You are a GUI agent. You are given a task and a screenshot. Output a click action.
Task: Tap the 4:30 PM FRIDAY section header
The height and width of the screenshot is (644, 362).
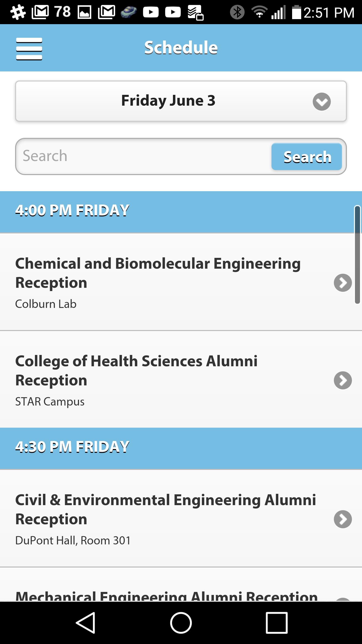pyautogui.click(x=181, y=448)
